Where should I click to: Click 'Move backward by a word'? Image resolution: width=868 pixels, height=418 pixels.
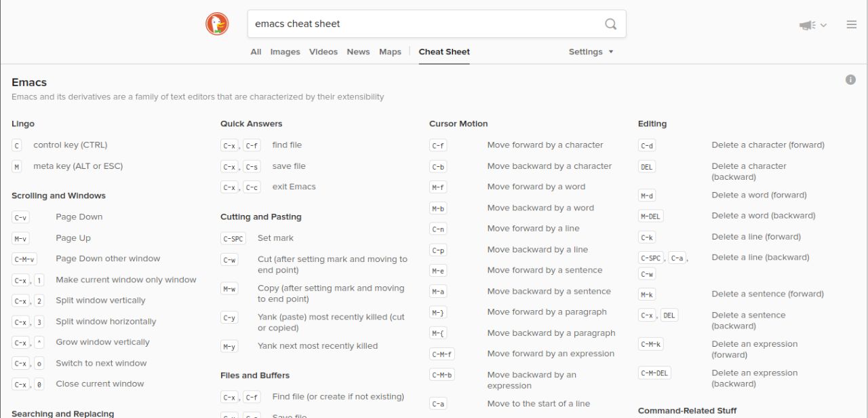540,207
